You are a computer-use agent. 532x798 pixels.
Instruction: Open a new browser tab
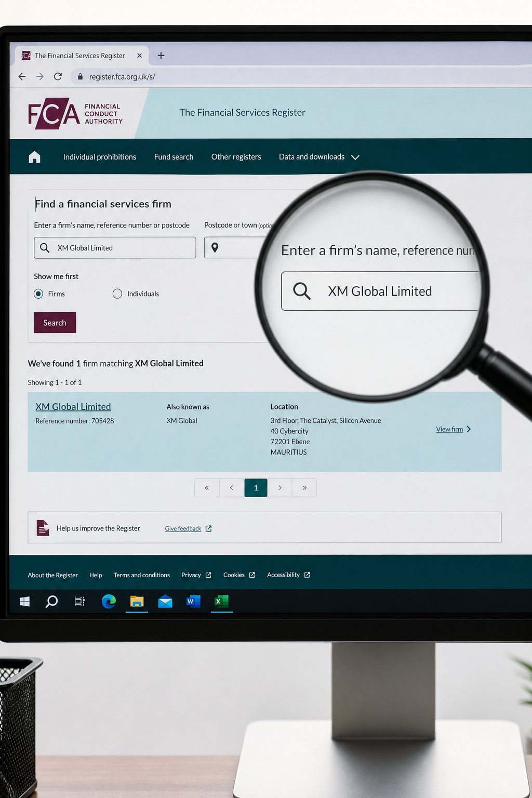click(161, 55)
